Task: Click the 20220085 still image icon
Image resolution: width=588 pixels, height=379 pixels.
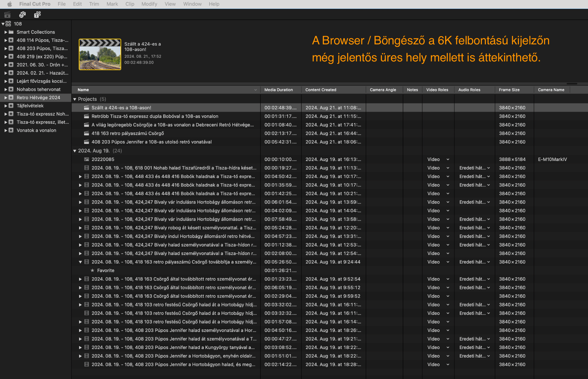Action: [x=86, y=159]
